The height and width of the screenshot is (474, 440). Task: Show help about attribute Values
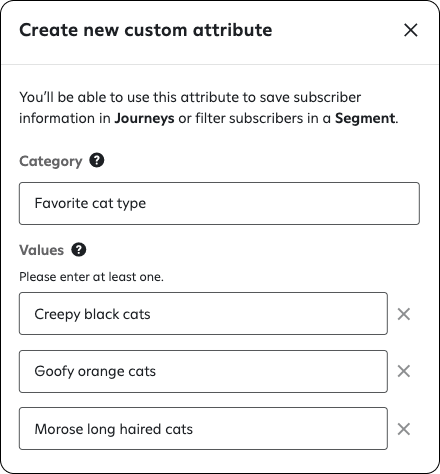(x=79, y=250)
